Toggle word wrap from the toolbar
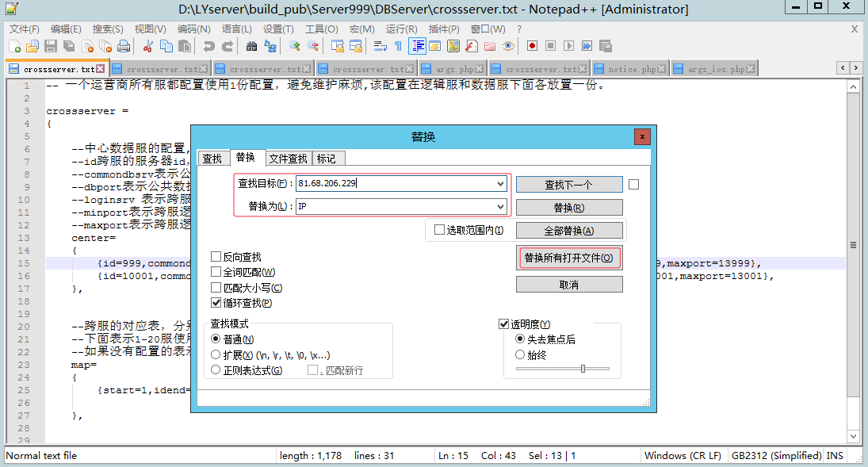The image size is (868, 467). (x=380, y=46)
